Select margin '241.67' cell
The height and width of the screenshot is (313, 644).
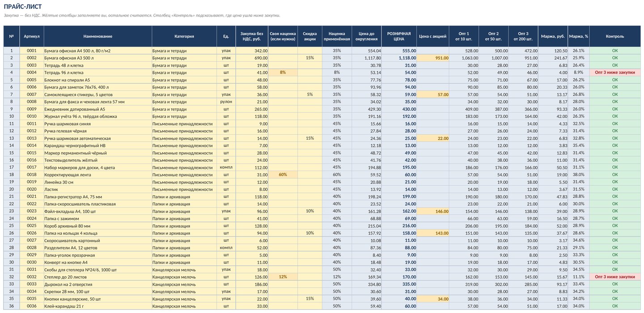click(553, 58)
